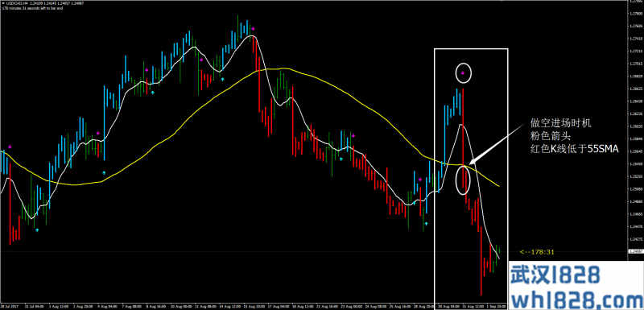This screenshot has height=310, width=644.
Task: Click magenta arrow above the chart's highest peak
Action: (253, 29)
